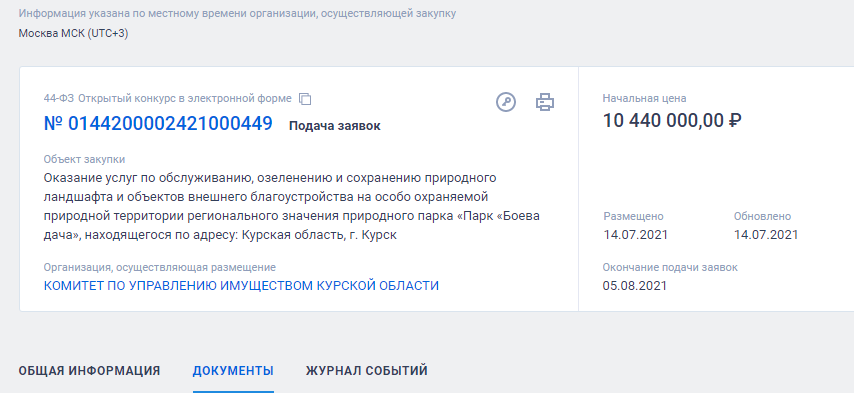Select the Окончание подачи заявок label

(x=670, y=268)
